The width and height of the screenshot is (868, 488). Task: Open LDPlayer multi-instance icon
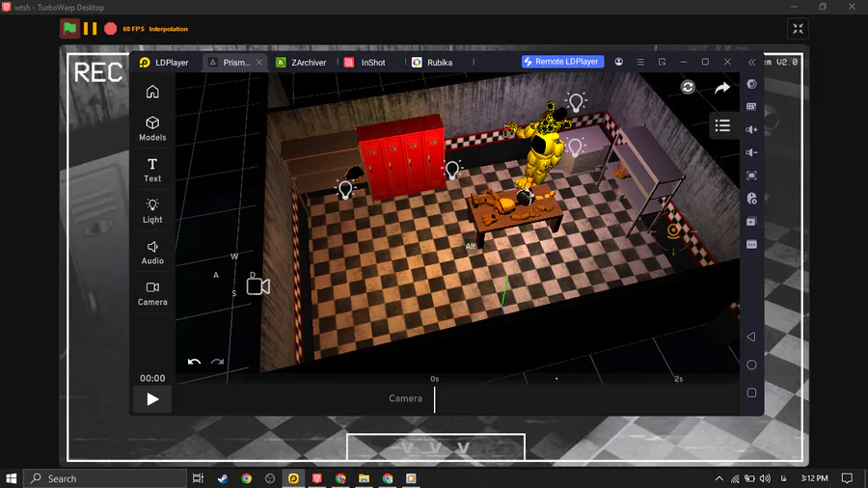click(x=751, y=221)
